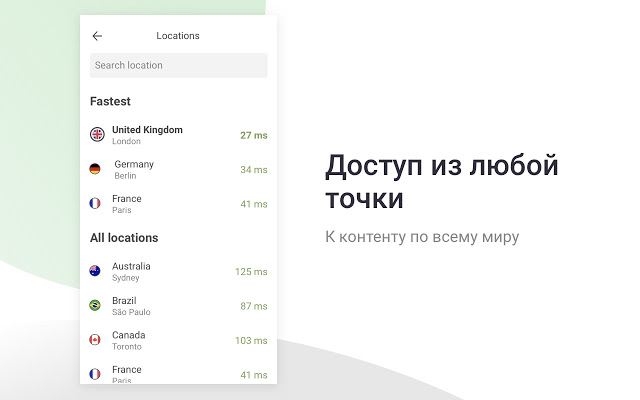Choose United Kingdom London server

point(179,135)
